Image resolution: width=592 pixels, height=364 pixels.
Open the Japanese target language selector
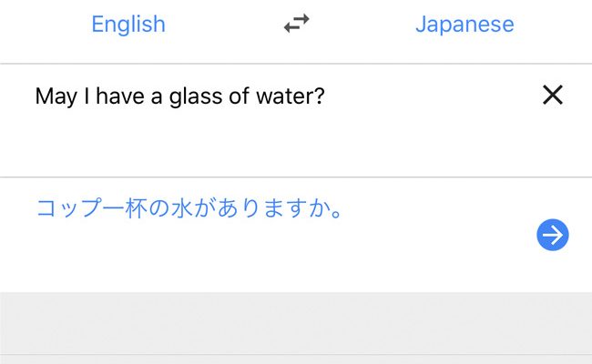coord(464,25)
